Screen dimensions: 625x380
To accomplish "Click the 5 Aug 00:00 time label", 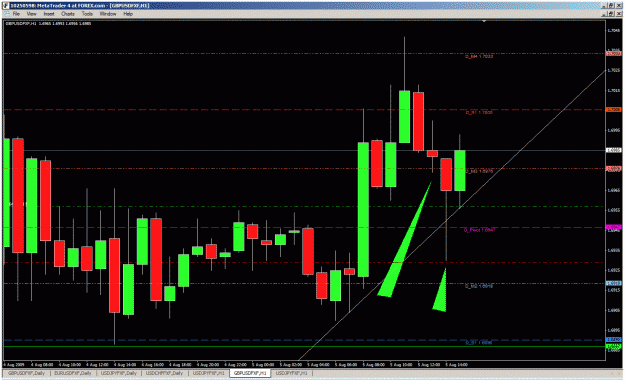I will (x=263, y=365).
